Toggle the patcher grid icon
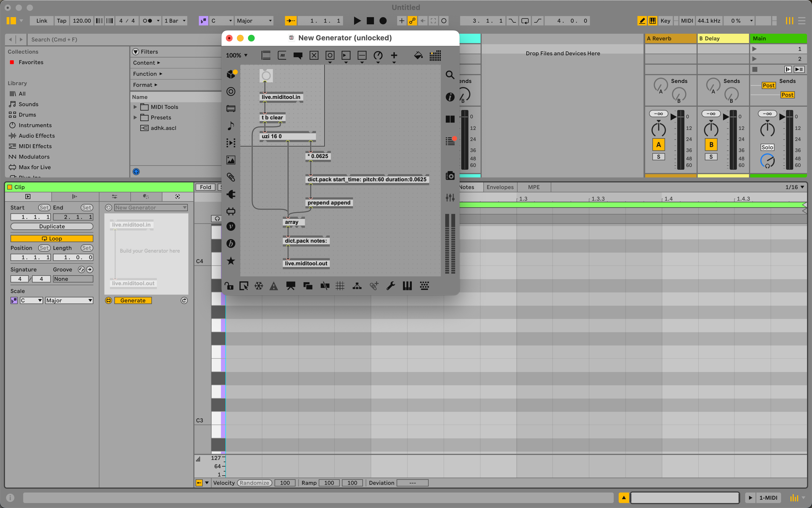The width and height of the screenshot is (812, 508). pyautogui.click(x=340, y=286)
